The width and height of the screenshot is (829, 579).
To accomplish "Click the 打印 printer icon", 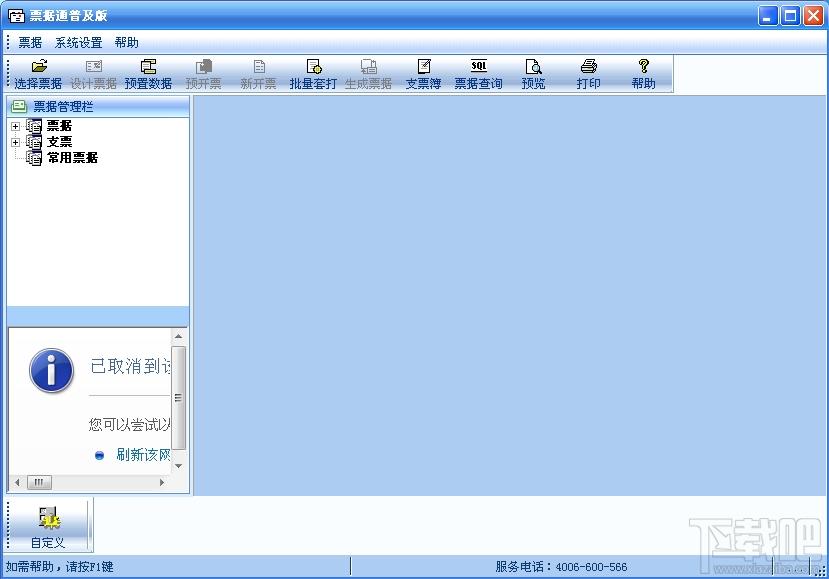I will [588, 74].
